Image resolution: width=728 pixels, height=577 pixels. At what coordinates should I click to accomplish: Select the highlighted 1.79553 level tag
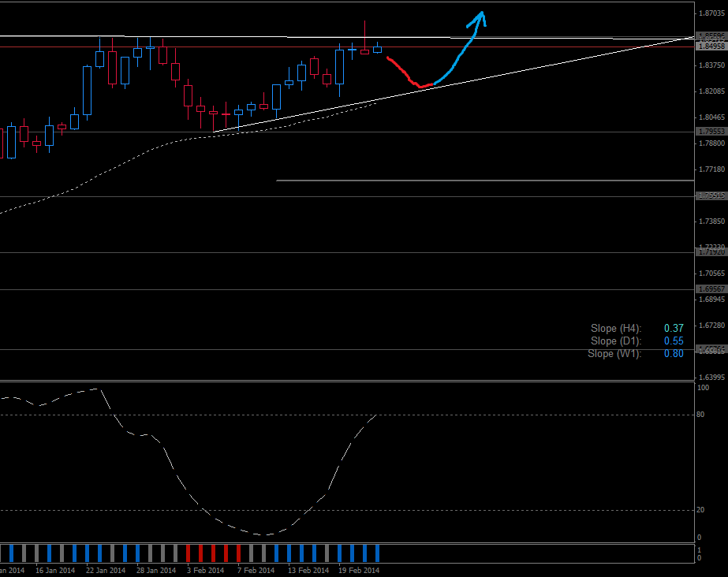[711, 132]
